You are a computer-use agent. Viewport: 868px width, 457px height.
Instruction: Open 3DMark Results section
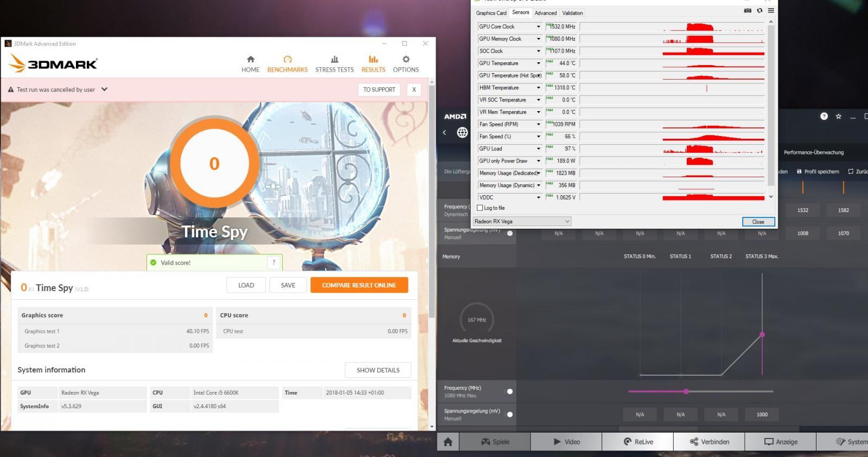(x=373, y=64)
